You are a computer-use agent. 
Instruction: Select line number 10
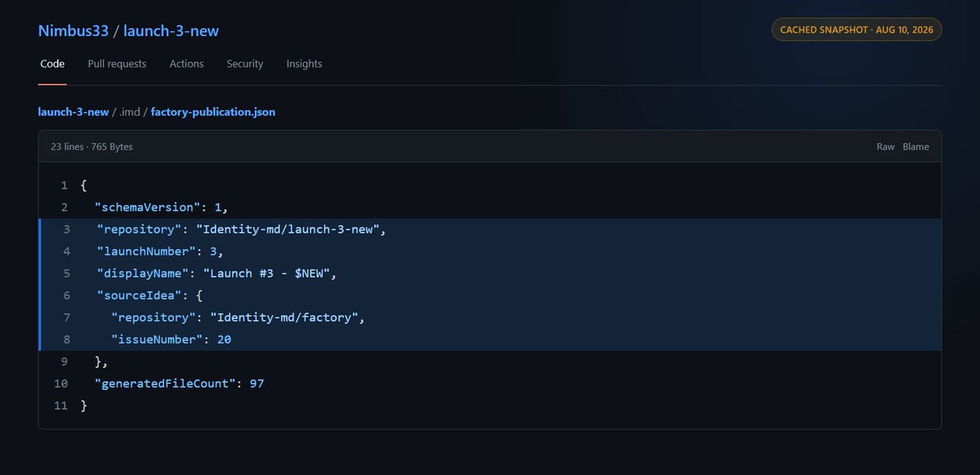(x=61, y=384)
